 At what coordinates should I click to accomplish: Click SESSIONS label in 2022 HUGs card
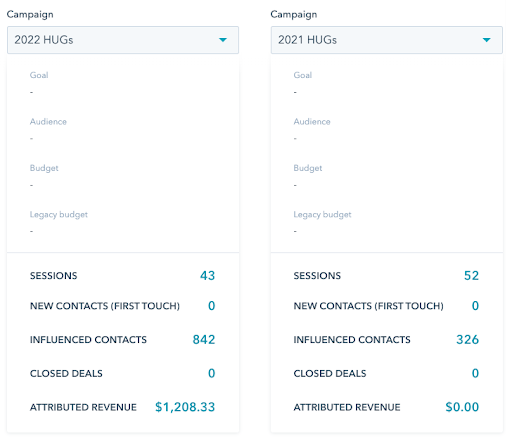[x=54, y=276]
